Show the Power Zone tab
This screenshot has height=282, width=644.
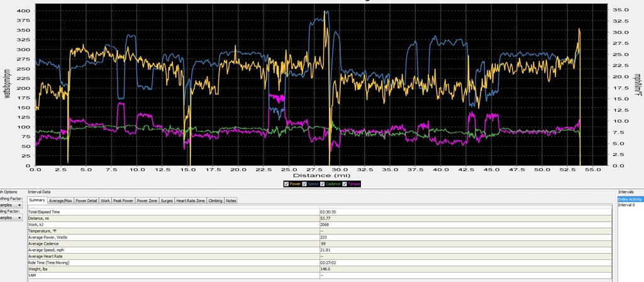147,201
